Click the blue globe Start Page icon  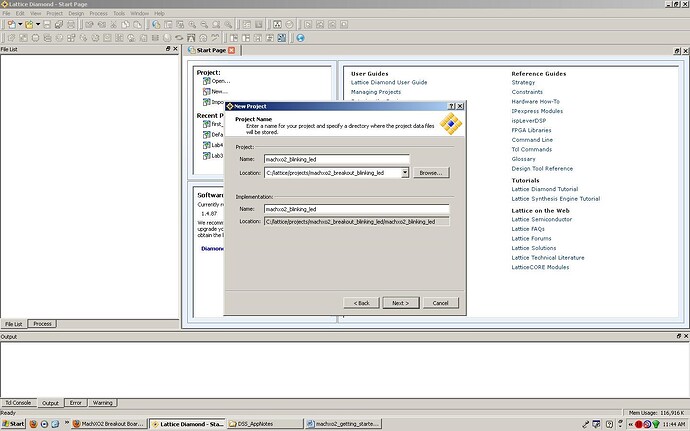[301, 38]
